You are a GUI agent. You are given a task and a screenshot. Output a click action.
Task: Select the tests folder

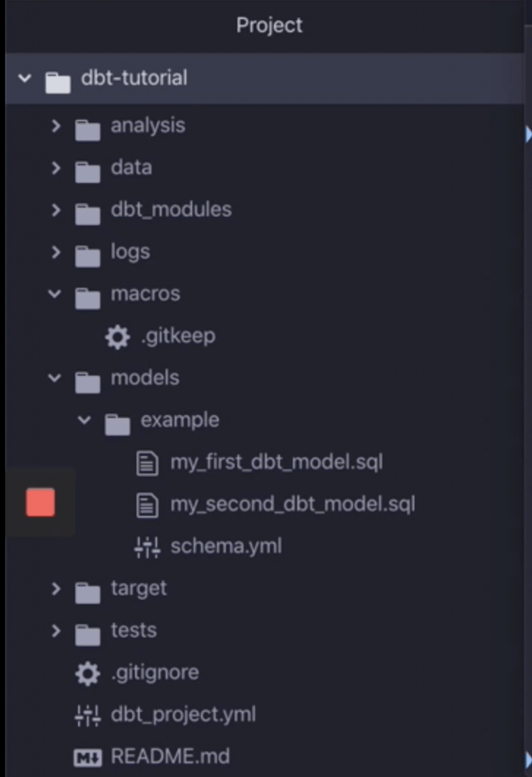click(134, 631)
